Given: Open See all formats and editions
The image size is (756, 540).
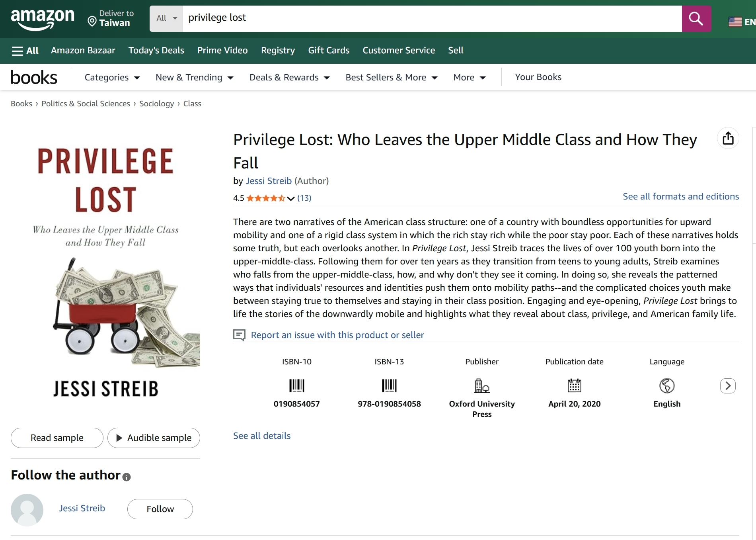Looking at the screenshot, I should pyautogui.click(x=680, y=196).
